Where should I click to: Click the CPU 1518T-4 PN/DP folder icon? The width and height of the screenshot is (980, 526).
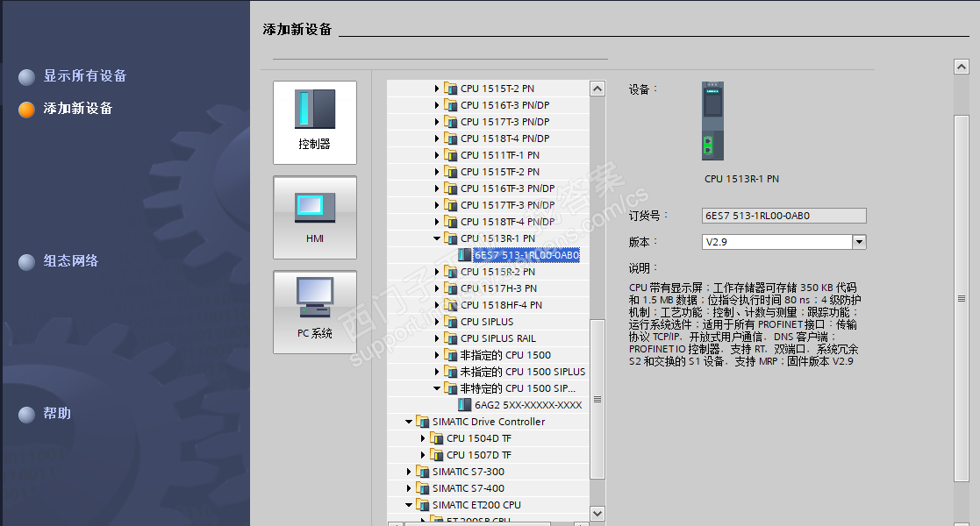click(x=451, y=138)
